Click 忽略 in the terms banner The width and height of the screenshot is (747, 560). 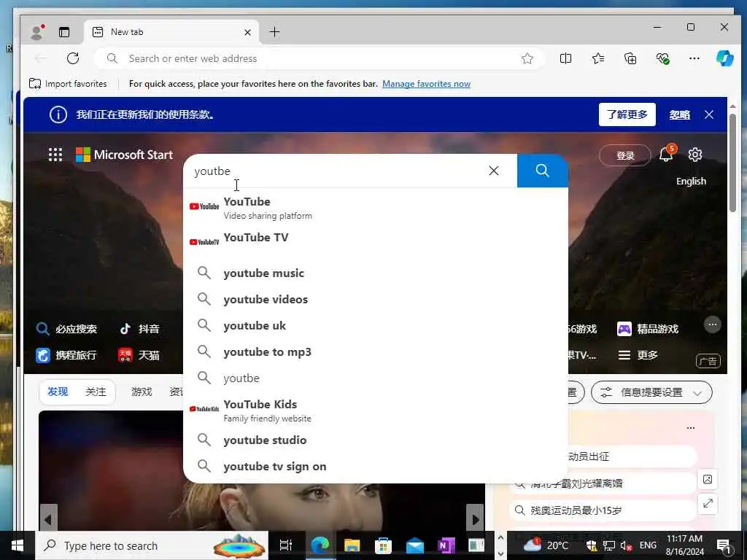[x=679, y=114]
